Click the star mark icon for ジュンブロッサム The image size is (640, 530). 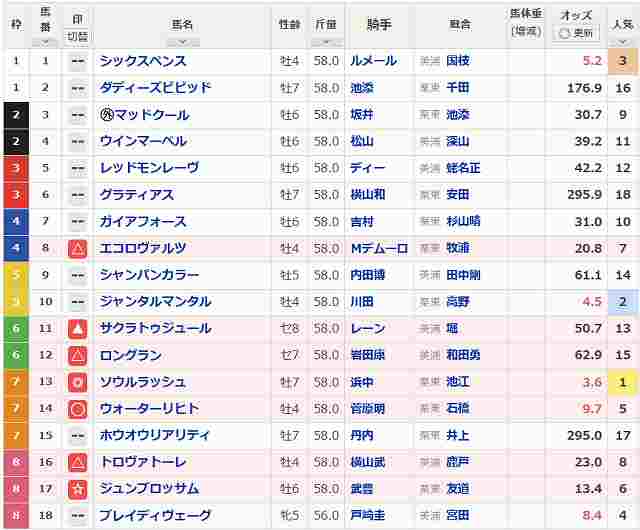pyautogui.click(x=78, y=489)
